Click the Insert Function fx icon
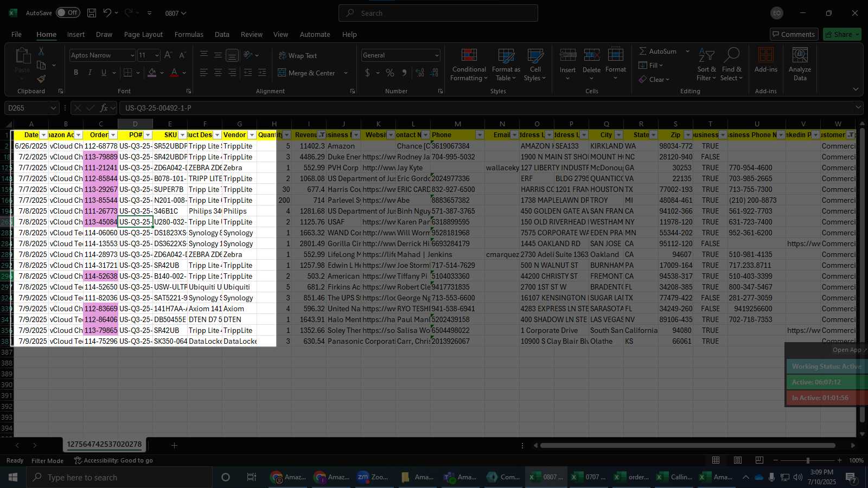Viewport: 868px width, 488px height. tap(104, 108)
